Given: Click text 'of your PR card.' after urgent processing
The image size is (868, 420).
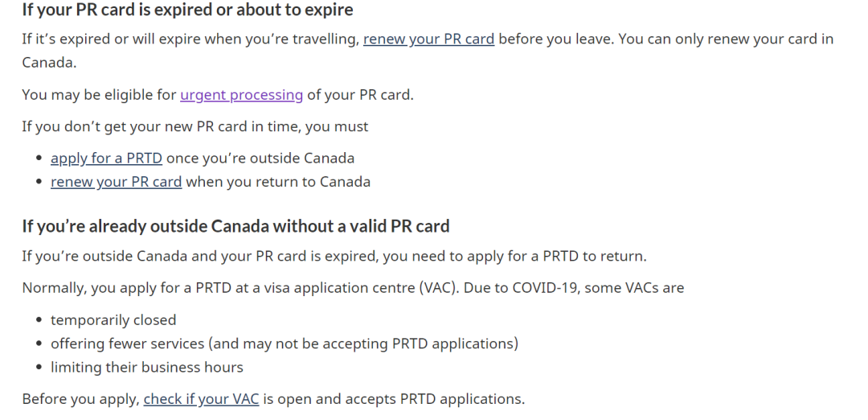Looking at the screenshot, I should (360, 95).
